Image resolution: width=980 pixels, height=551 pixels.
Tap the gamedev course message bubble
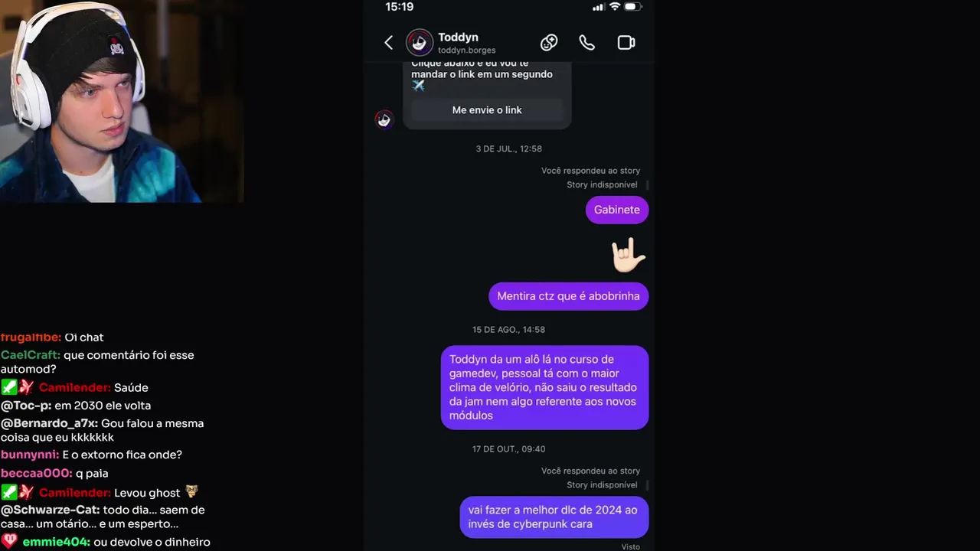tap(544, 387)
